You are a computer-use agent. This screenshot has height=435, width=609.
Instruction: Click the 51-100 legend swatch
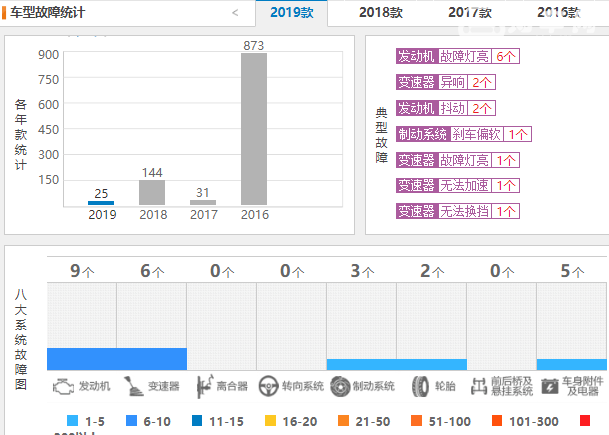pyautogui.click(x=416, y=421)
